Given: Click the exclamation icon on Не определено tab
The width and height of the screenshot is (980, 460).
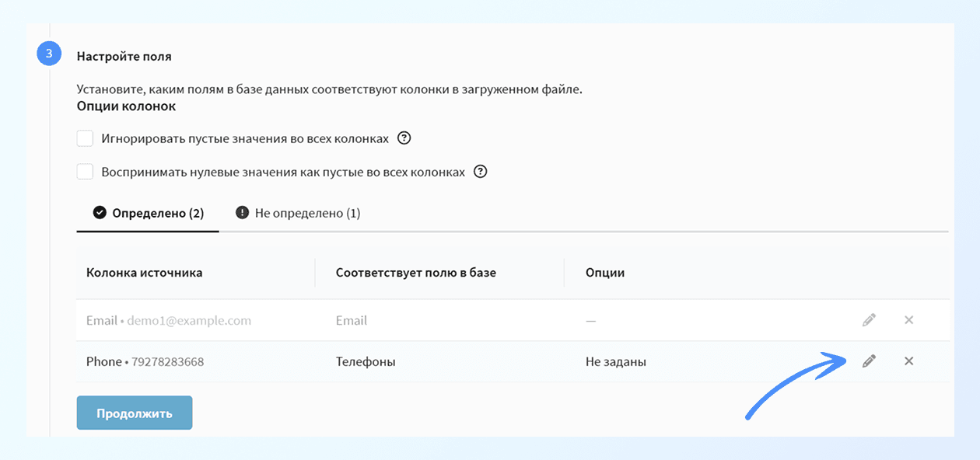Looking at the screenshot, I should point(241,211).
